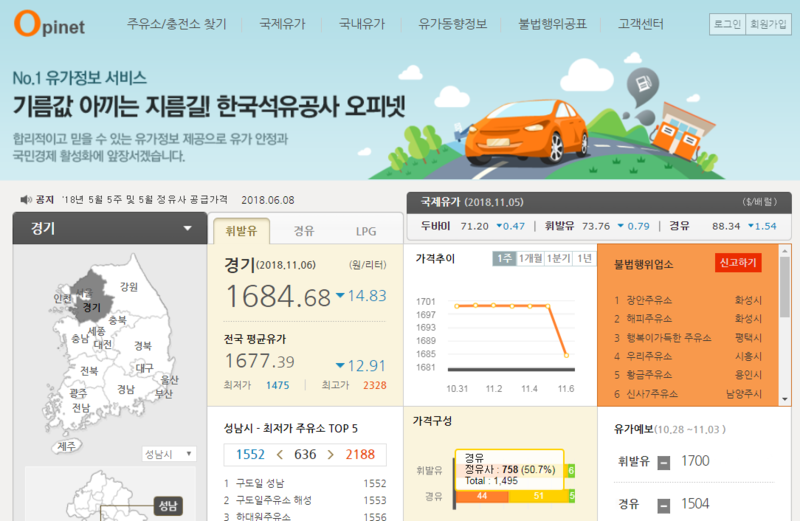800x521 pixels.
Task: Click the highest price value 2188
Action: (360, 454)
